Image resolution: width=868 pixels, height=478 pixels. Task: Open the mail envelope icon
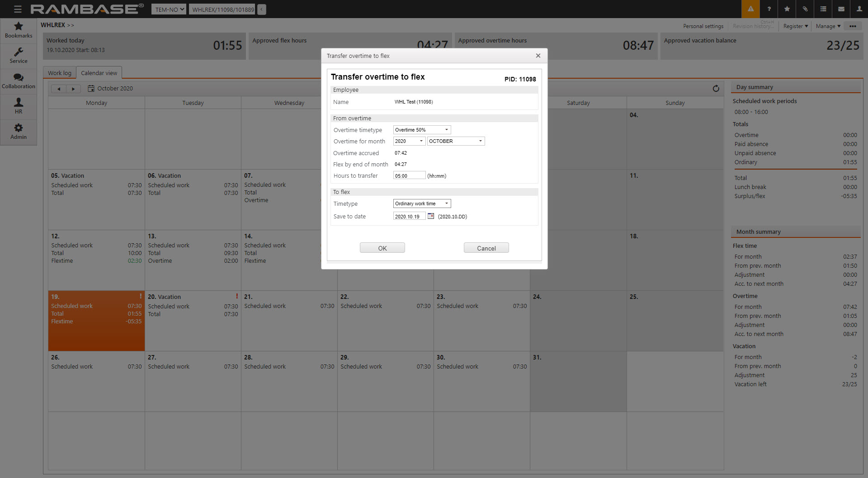[x=841, y=9]
